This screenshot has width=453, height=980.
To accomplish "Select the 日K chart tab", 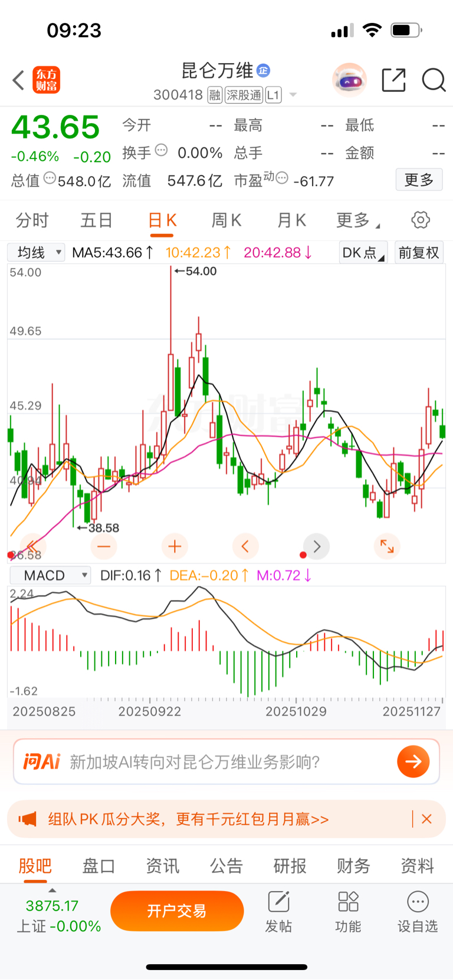I will point(162,220).
